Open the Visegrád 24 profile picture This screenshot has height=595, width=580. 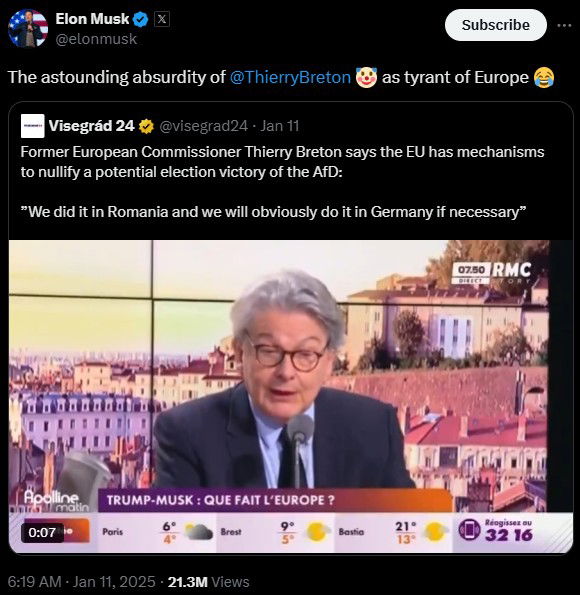(33, 126)
